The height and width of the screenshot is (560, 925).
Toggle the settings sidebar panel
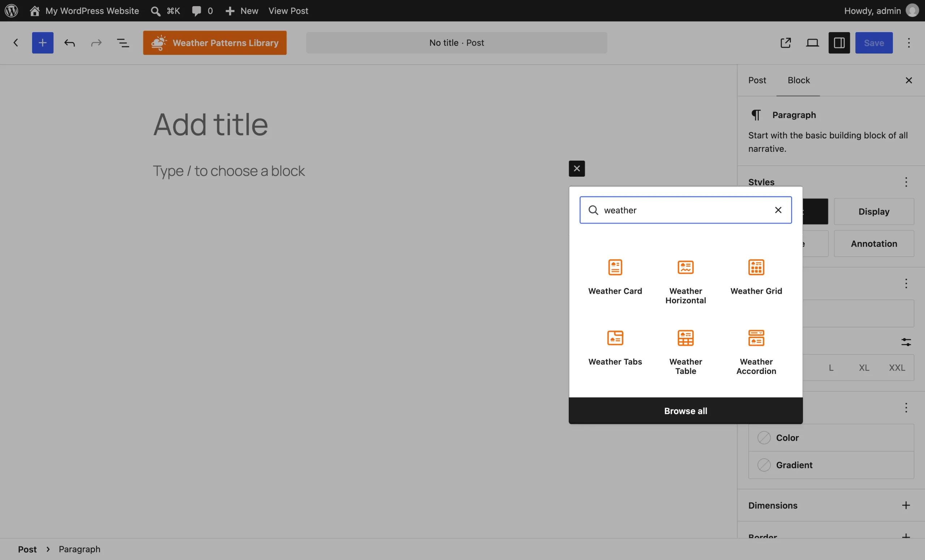pyautogui.click(x=839, y=43)
